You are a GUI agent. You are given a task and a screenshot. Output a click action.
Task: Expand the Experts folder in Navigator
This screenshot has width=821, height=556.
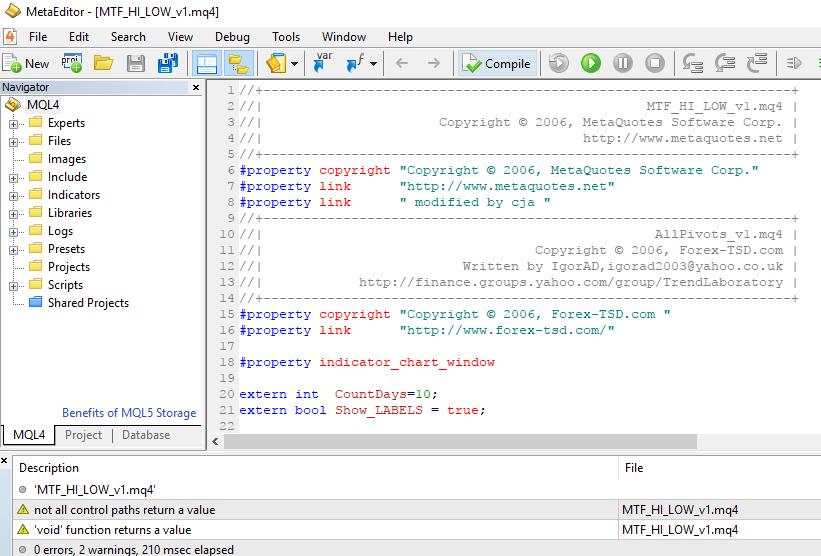coord(14,123)
